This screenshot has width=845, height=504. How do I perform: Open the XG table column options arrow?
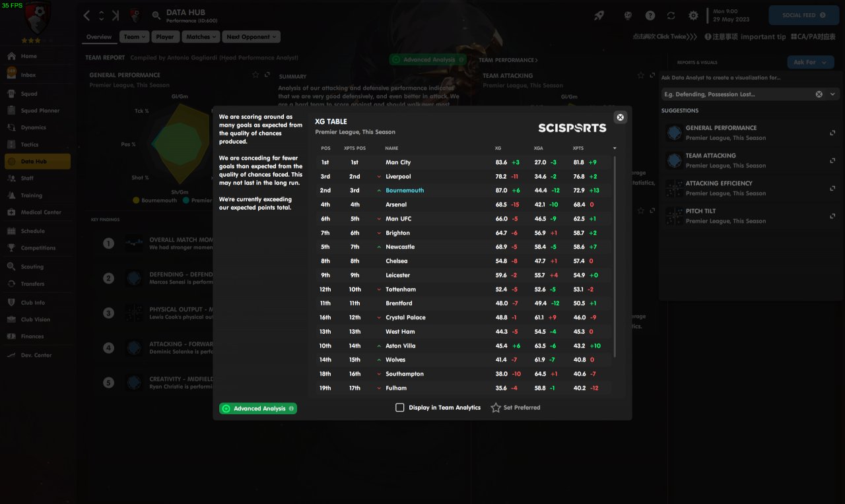615,148
